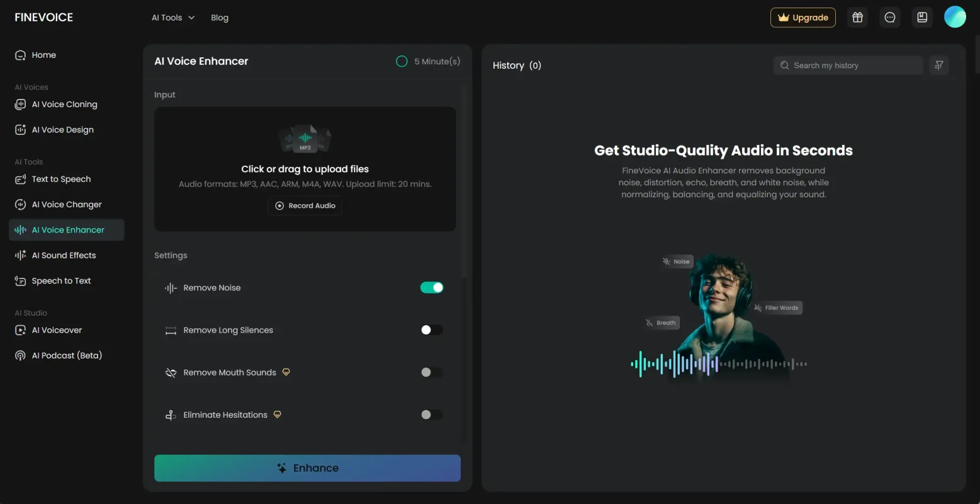980x504 pixels.
Task: Open the user profile avatar
Action: pos(954,18)
